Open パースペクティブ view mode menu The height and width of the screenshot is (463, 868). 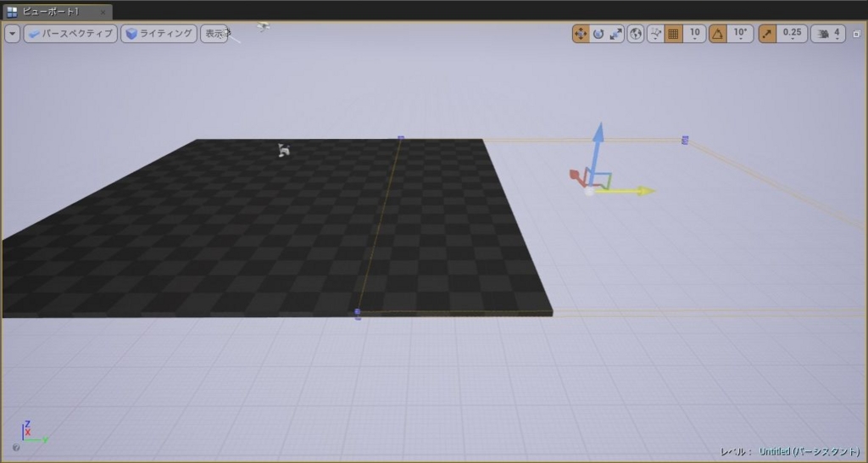coord(70,34)
